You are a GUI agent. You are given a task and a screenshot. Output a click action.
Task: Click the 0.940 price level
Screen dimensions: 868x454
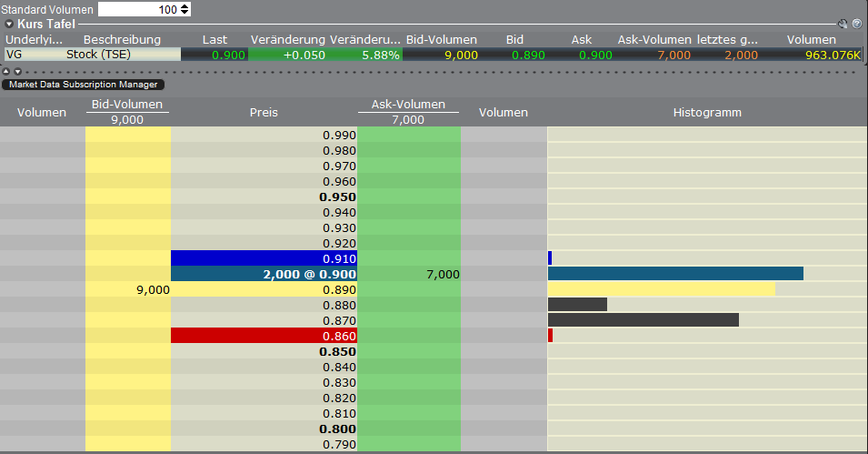[339, 212]
